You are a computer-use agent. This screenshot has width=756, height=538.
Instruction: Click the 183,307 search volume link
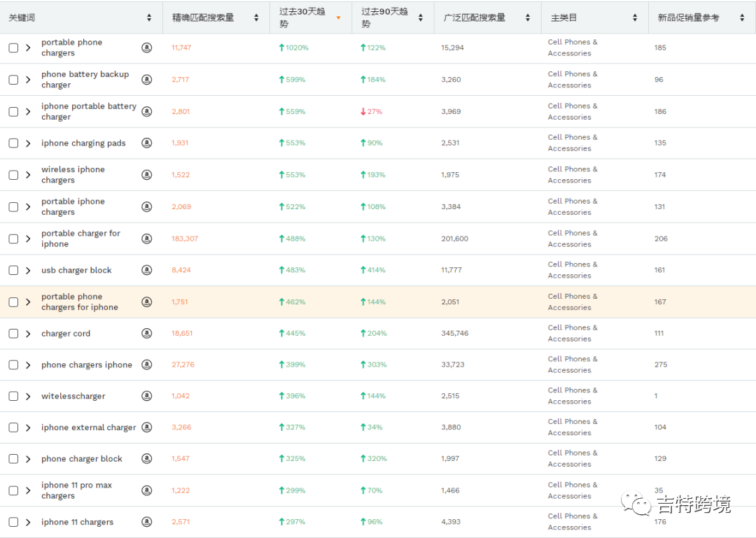[184, 238]
